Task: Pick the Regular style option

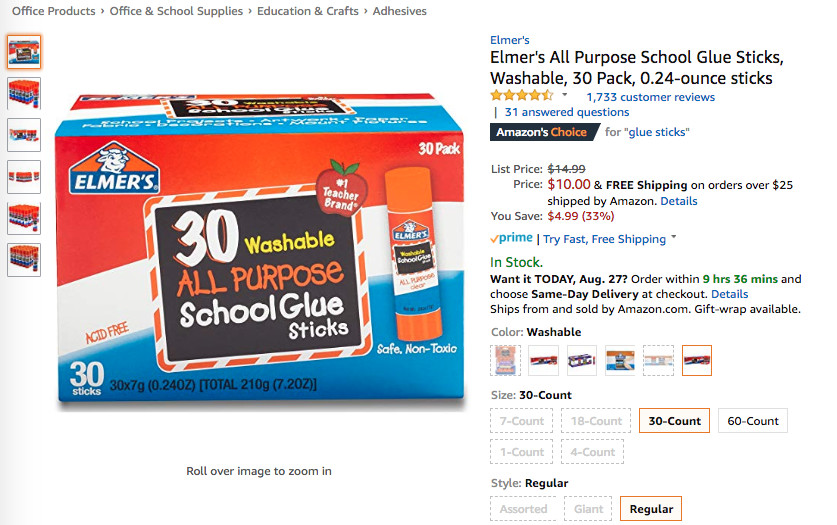Action: point(651,508)
